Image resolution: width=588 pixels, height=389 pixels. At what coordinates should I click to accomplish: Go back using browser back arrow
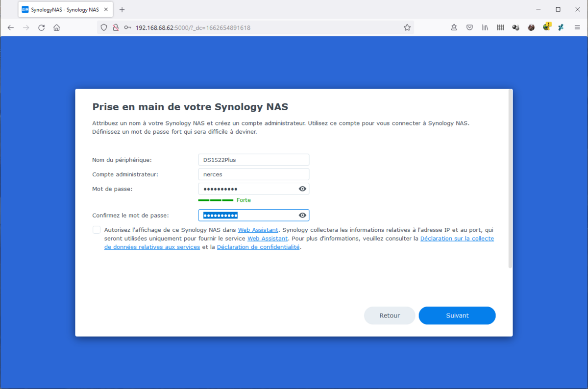11,28
